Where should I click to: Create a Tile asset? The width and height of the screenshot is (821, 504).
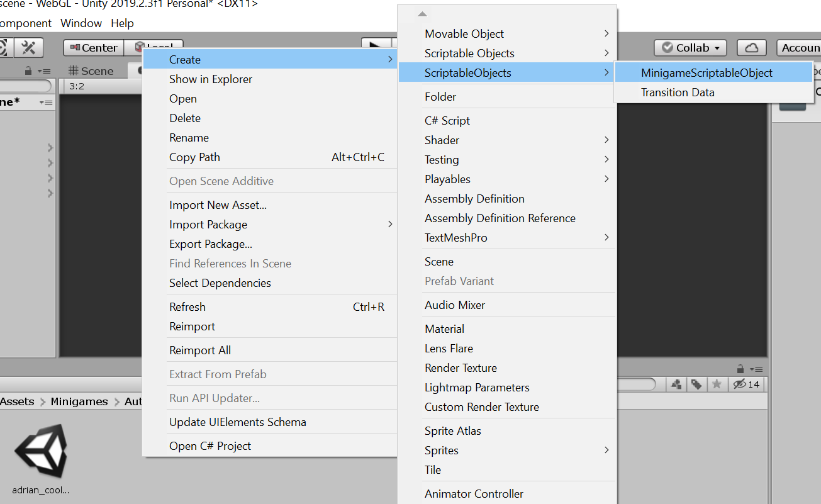point(508,470)
